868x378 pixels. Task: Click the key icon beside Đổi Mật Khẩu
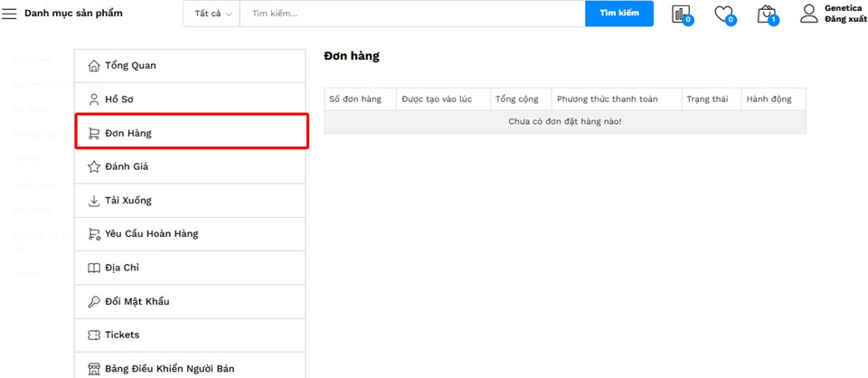point(93,301)
